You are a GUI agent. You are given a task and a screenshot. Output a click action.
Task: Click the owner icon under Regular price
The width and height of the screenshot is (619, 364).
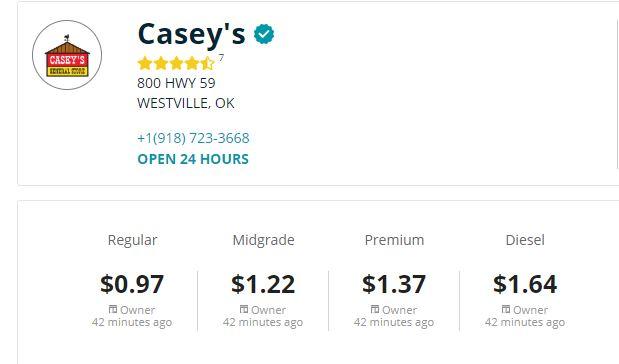tap(113, 309)
